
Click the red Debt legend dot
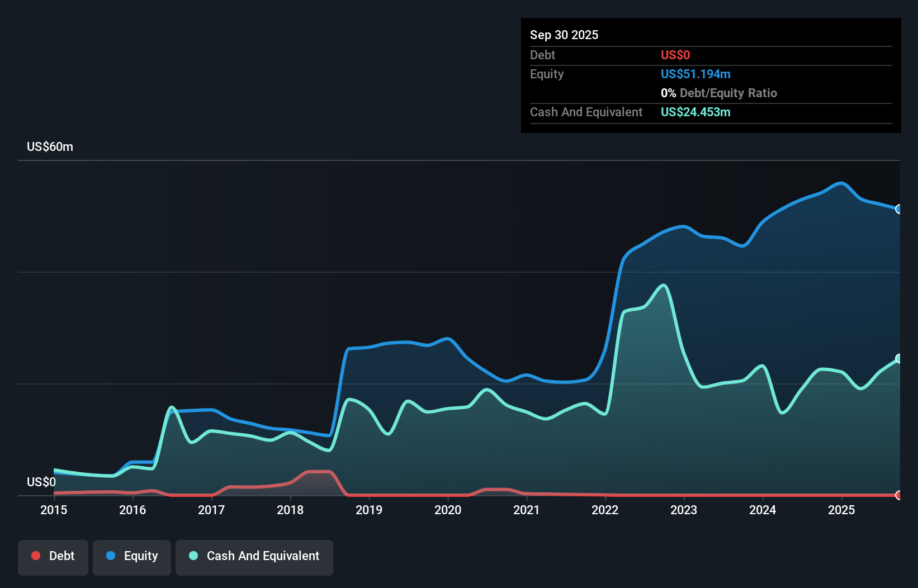pos(35,556)
